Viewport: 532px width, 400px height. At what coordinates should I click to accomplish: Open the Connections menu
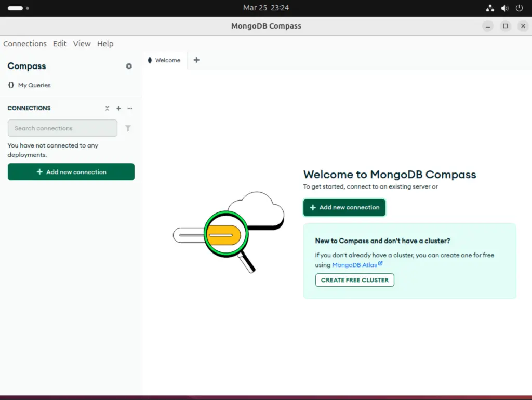[25, 44]
